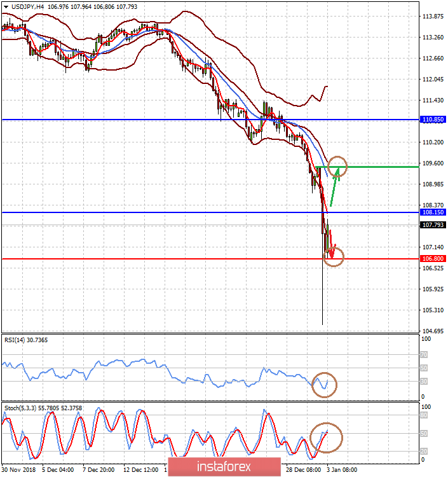Click the 110.850 blue price level label
Viewport: 448px width, 477px height.
point(433,120)
